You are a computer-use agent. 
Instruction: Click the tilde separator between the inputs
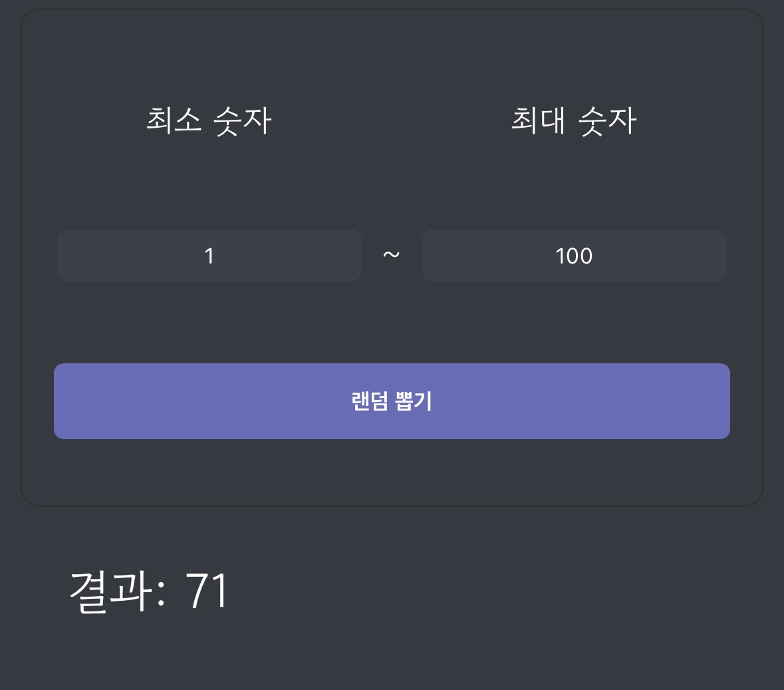pos(392,256)
